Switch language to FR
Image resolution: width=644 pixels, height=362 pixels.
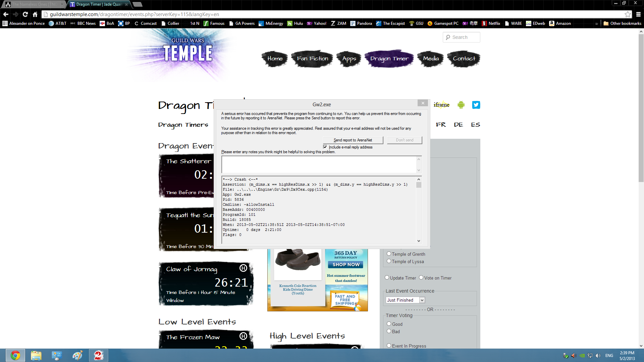(x=441, y=125)
